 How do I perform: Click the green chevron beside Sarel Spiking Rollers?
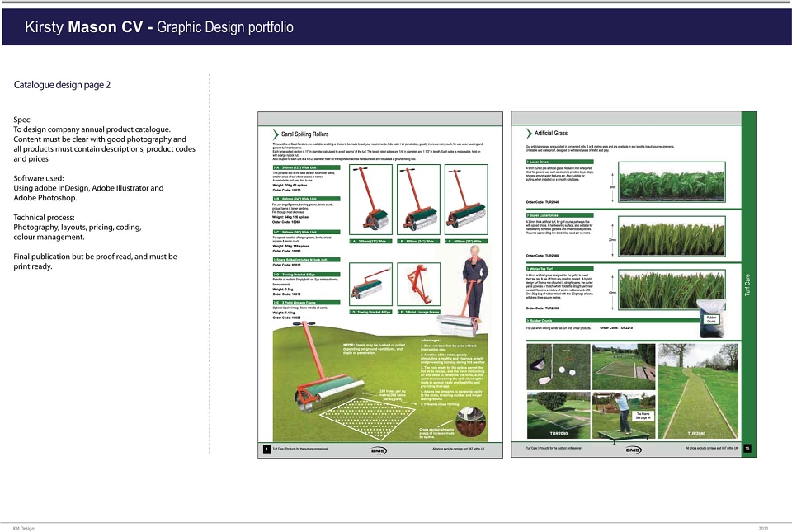pyautogui.click(x=276, y=134)
